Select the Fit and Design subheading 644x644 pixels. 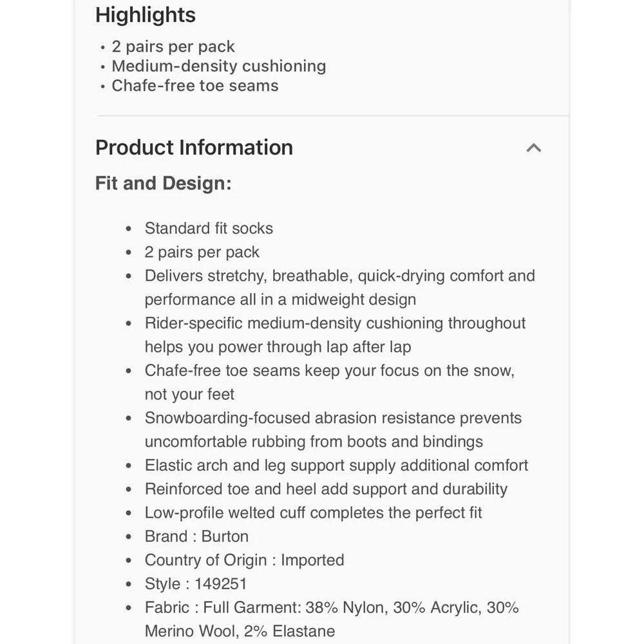pyautogui.click(x=164, y=183)
